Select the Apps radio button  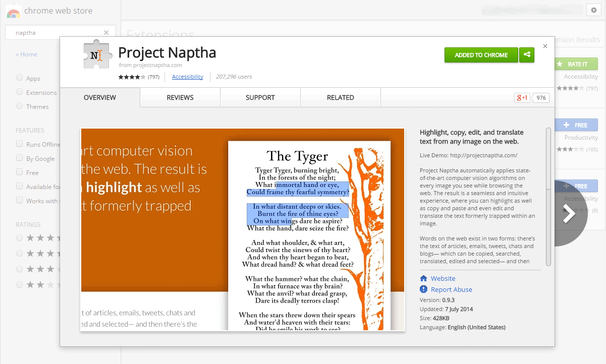(20, 78)
